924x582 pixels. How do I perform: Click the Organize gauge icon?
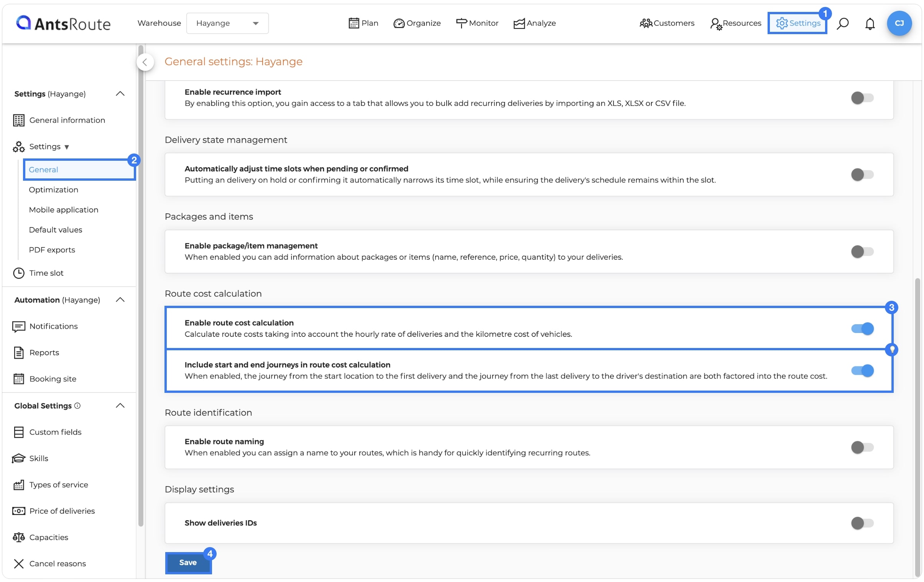[399, 23]
